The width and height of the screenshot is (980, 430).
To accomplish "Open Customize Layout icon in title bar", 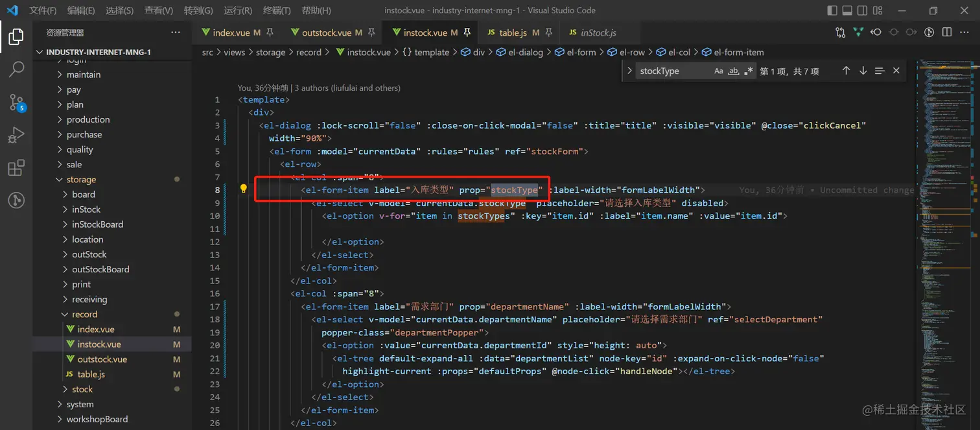I will 877,10.
